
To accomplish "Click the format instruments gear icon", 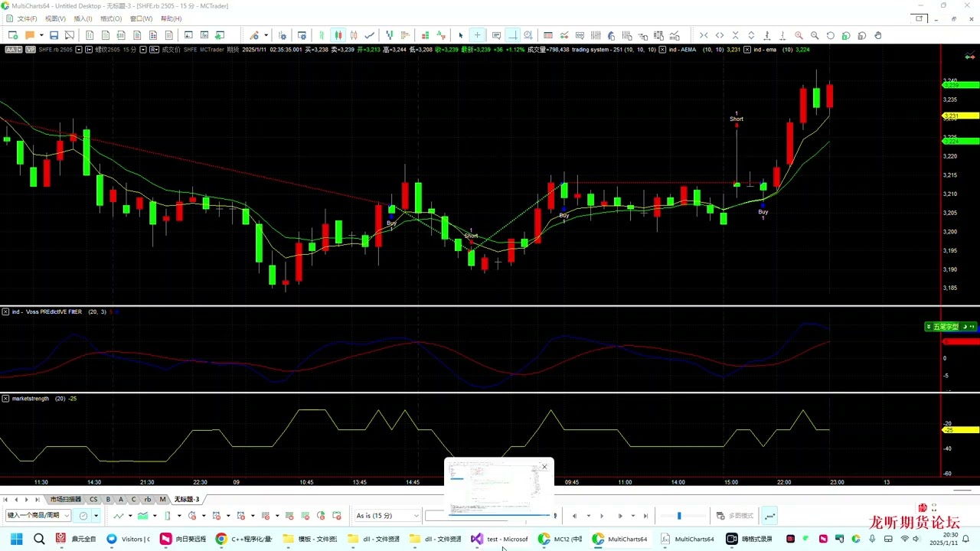I will coord(282,35).
